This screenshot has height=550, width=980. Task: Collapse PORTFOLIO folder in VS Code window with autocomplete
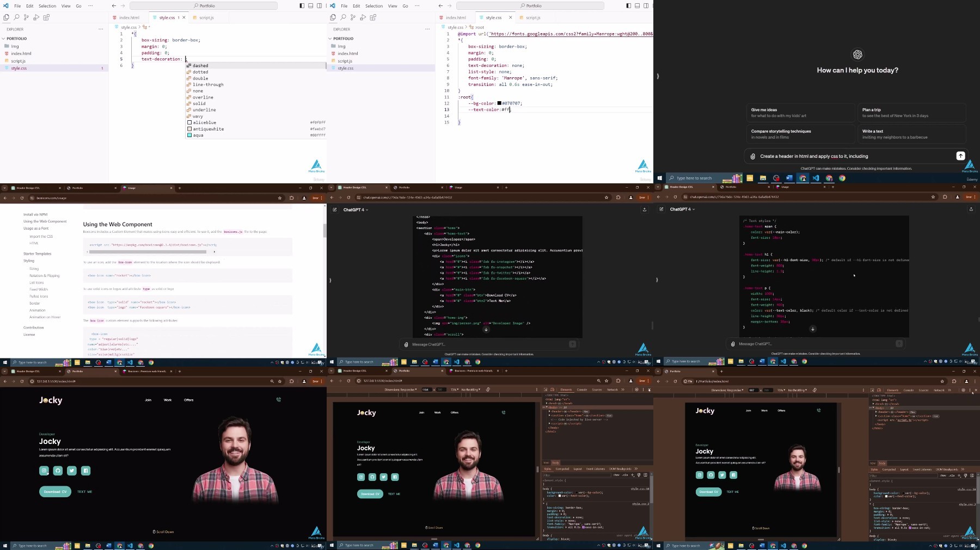tap(16, 39)
